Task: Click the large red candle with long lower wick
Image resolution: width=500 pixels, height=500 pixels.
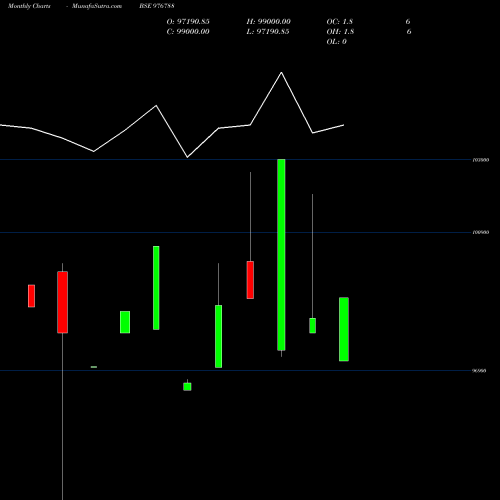Action: (62, 302)
